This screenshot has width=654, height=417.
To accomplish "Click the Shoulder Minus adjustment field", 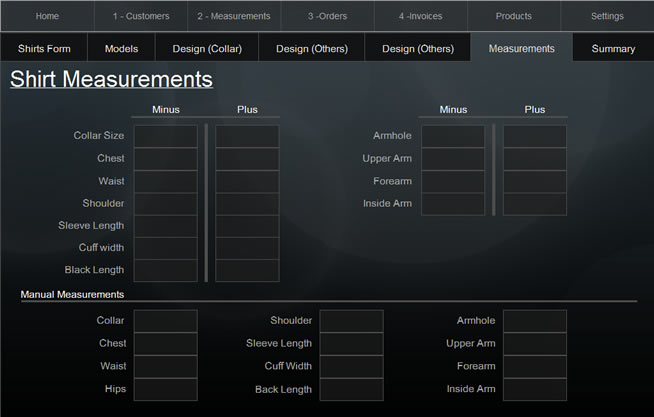I will pyautogui.click(x=166, y=204).
